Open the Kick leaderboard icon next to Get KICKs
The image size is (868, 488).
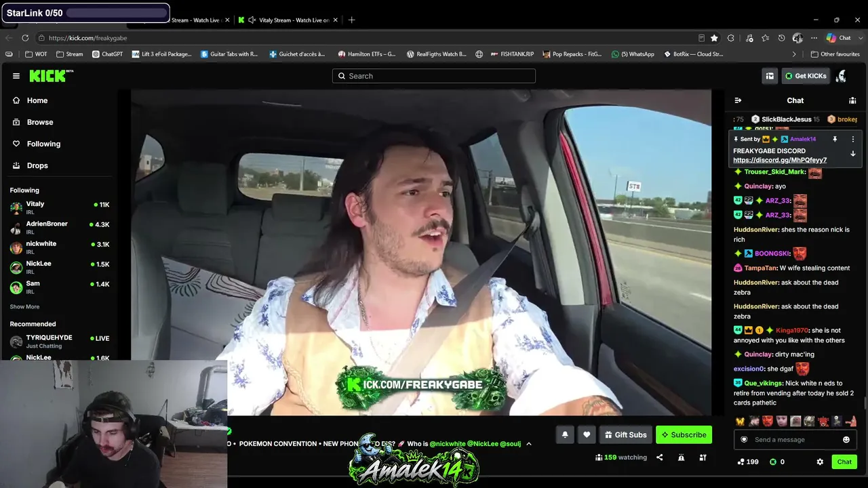[x=770, y=76]
